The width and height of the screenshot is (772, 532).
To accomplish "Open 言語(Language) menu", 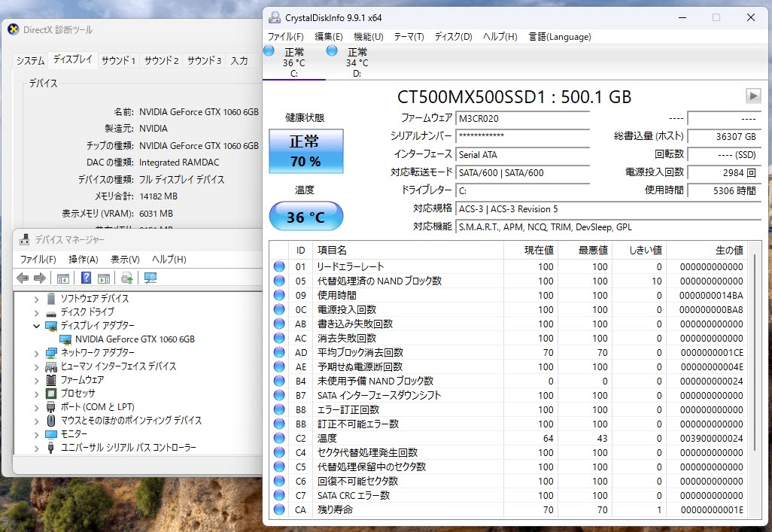I will coord(559,36).
